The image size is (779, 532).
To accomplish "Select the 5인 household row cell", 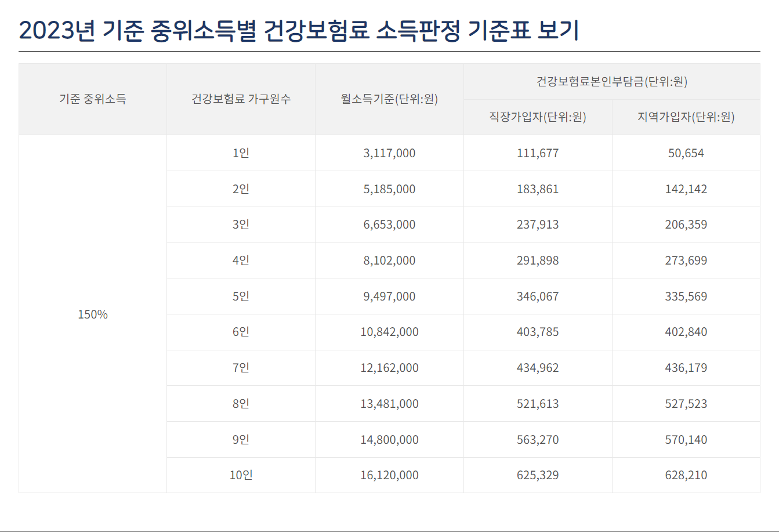I will (241, 296).
